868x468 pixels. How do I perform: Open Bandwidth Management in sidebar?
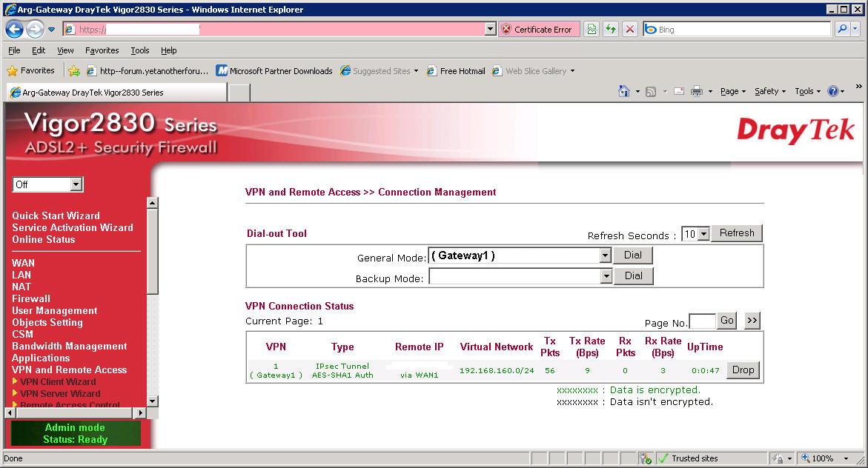click(69, 347)
